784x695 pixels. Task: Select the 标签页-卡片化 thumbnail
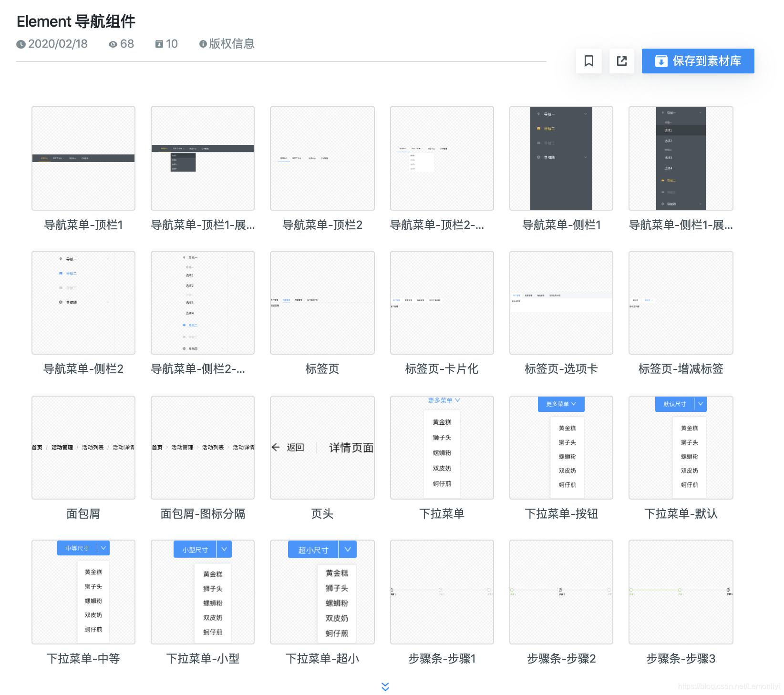tap(442, 303)
